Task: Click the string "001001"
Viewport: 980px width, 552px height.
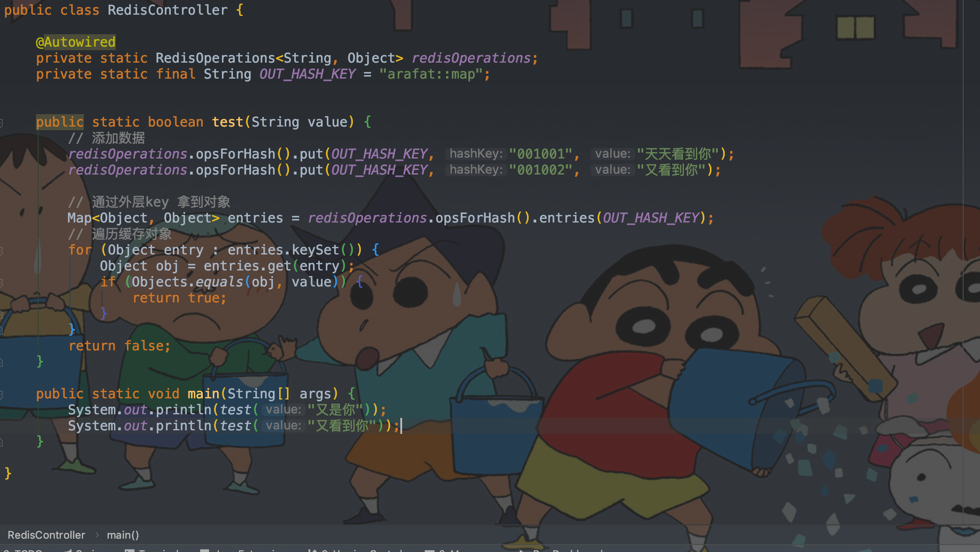Action: pos(540,154)
